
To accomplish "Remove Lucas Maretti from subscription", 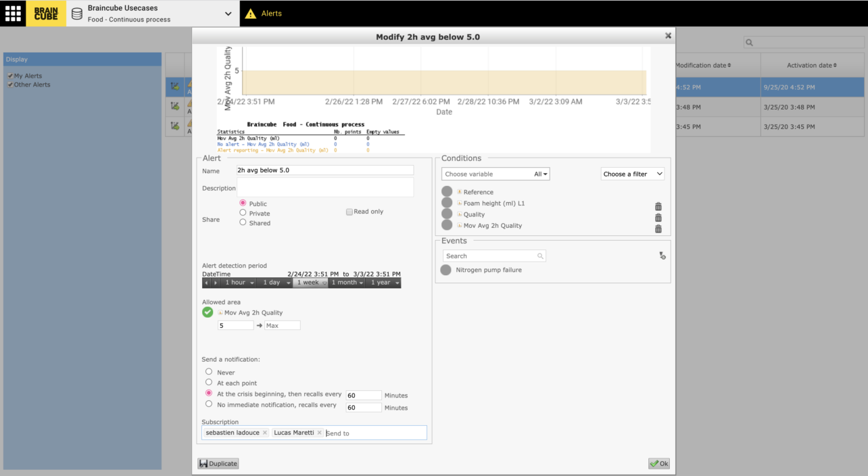I will coord(320,433).
